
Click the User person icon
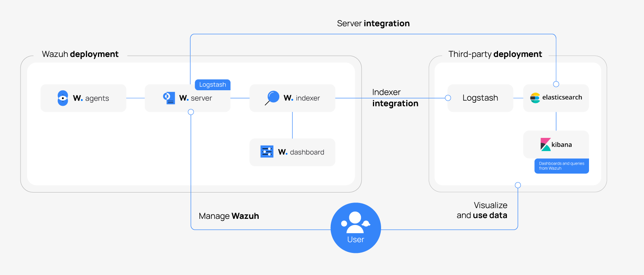(355, 223)
